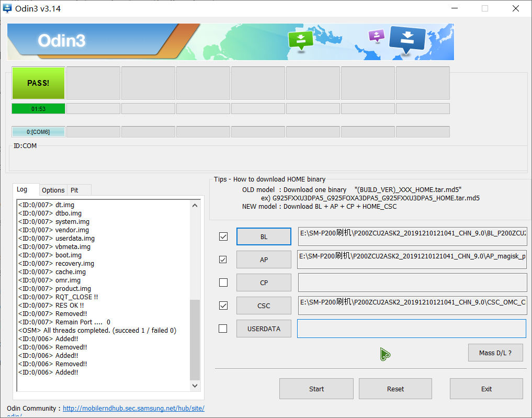The width and height of the screenshot is (532, 418).
Task: Open the Pit tab
Action: point(74,190)
